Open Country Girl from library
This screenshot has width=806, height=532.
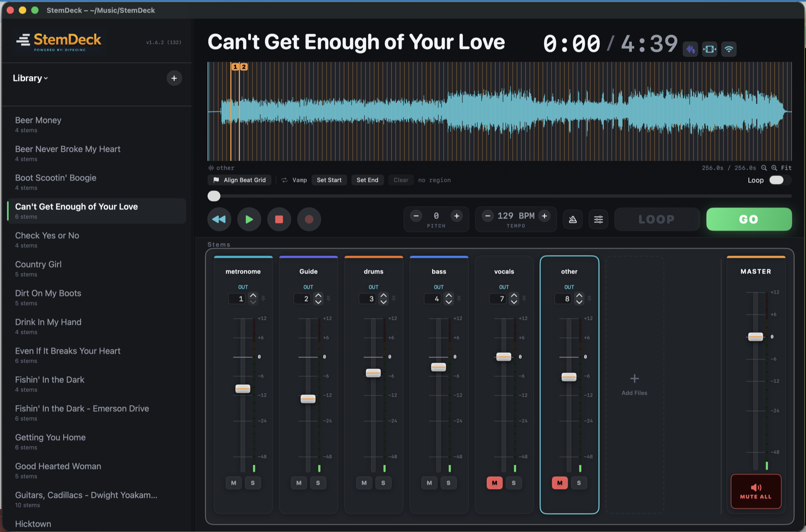(97, 268)
